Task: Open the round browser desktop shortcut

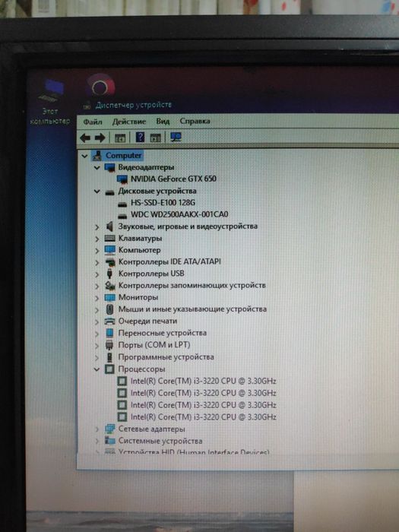Action: click(x=100, y=87)
